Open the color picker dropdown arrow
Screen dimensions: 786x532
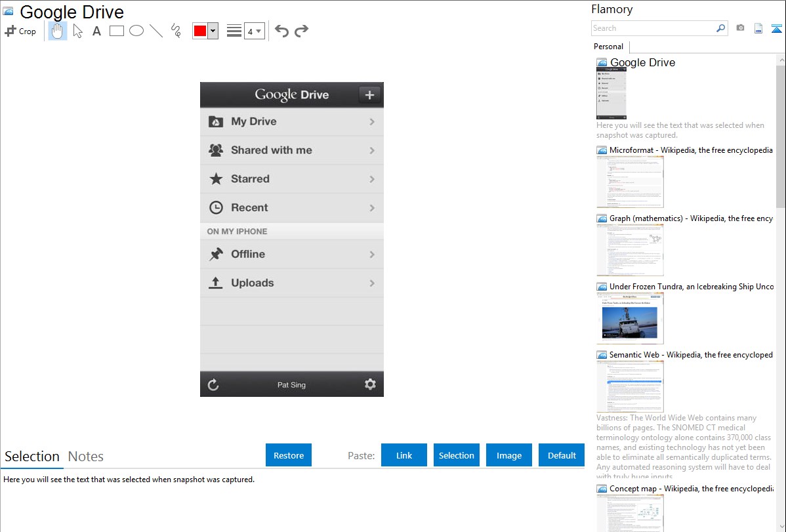(213, 31)
